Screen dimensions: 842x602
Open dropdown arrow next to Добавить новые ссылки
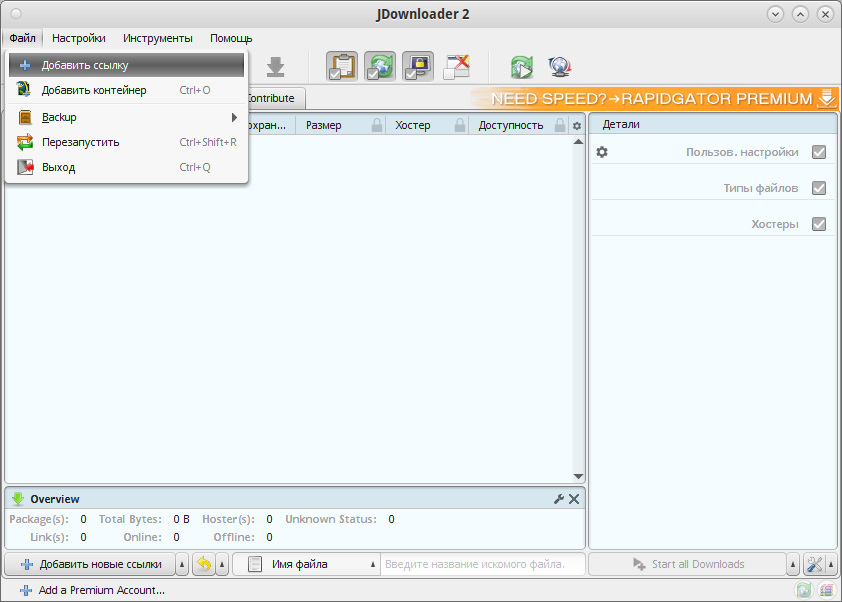[x=182, y=564]
